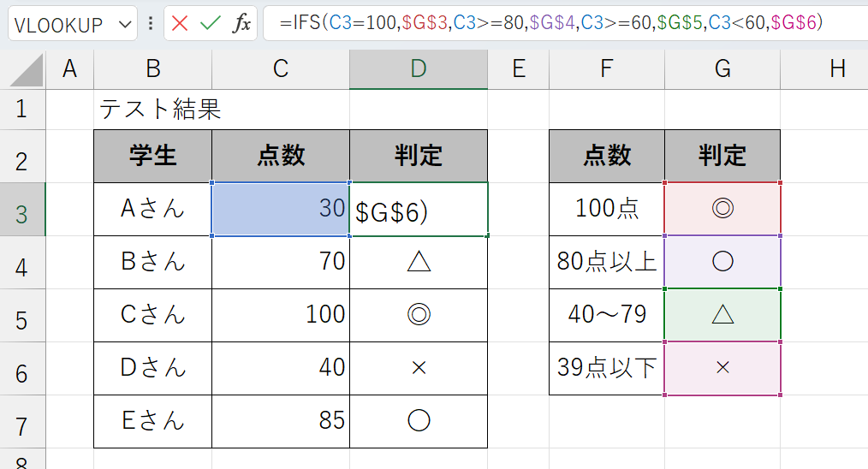
Task: Click the editing cell showing $G$6)
Action: (x=419, y=210)
